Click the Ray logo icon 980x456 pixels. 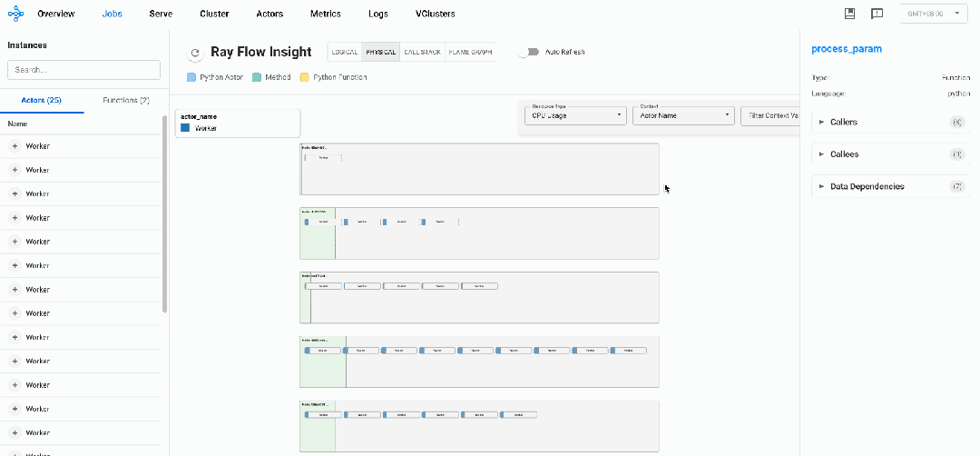(15, 13)
